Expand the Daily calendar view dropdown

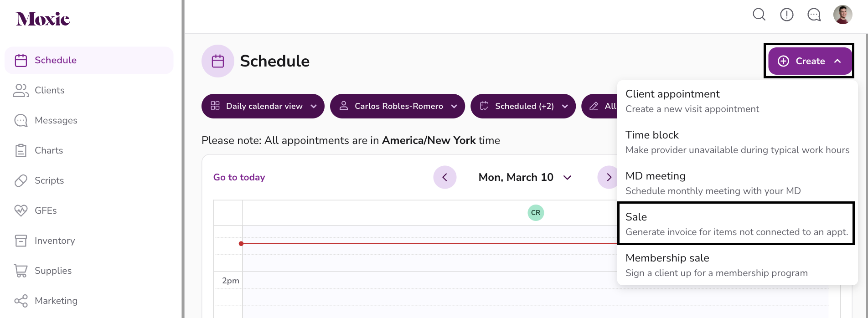tap(263, 106)
